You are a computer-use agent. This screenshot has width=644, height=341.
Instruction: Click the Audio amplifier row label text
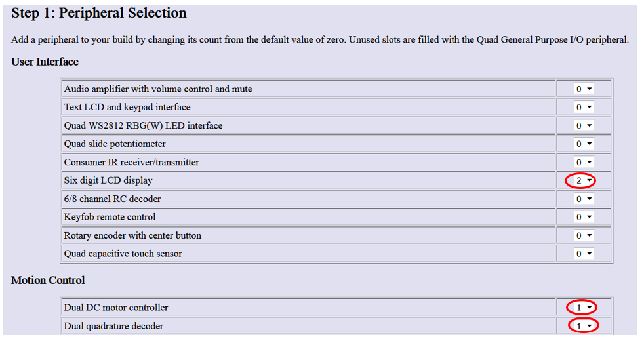[x=158, y=89]
